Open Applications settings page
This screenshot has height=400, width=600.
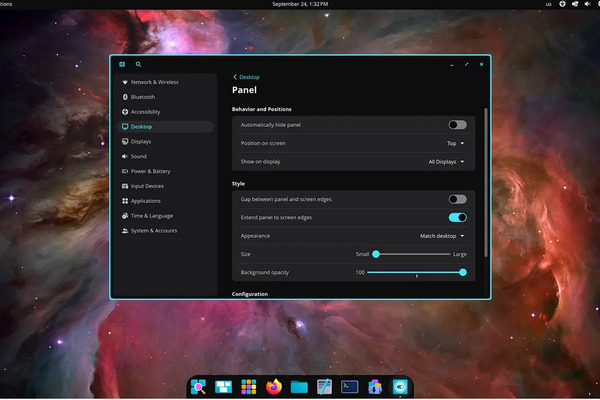[x=165, y=201]
